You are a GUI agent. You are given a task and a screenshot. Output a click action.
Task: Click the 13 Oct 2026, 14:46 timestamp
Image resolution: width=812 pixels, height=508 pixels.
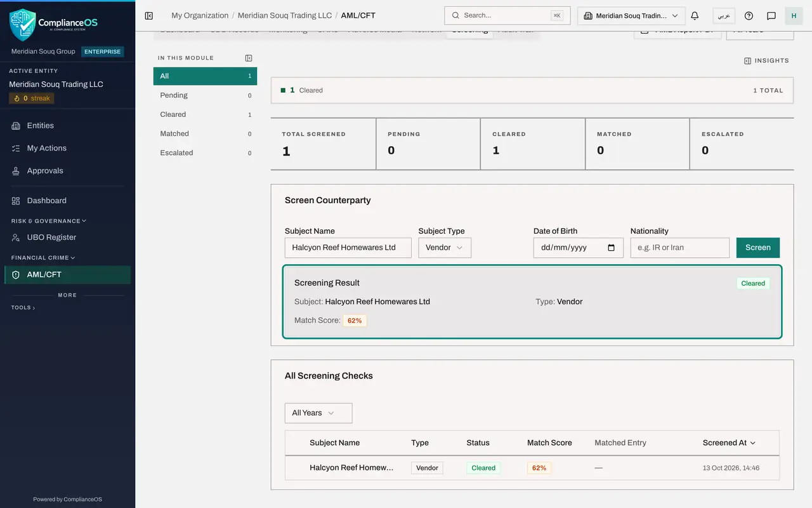click(731, 468)
